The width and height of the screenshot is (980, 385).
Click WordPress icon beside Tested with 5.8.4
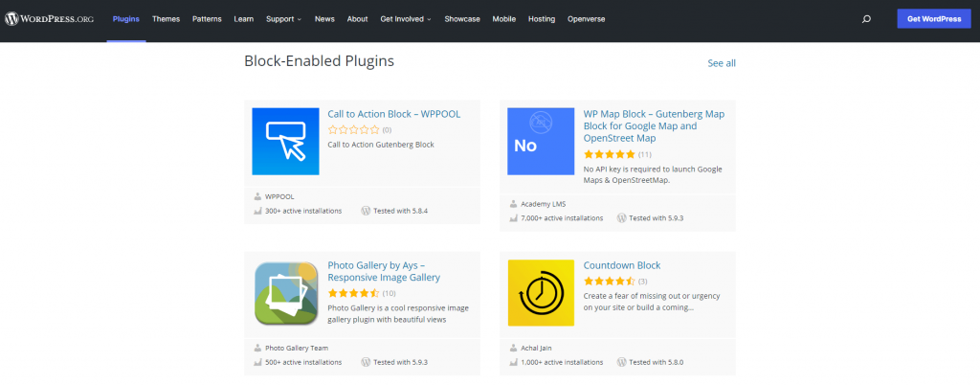366,212
